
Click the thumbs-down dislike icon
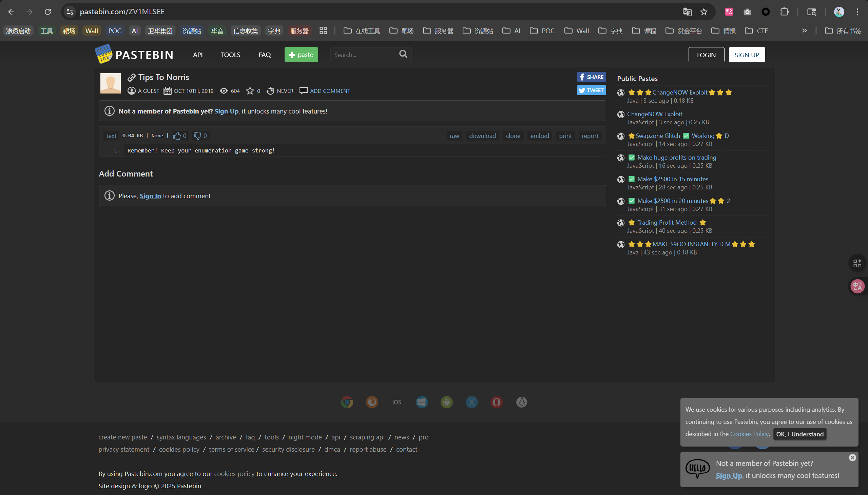[197, 136]
